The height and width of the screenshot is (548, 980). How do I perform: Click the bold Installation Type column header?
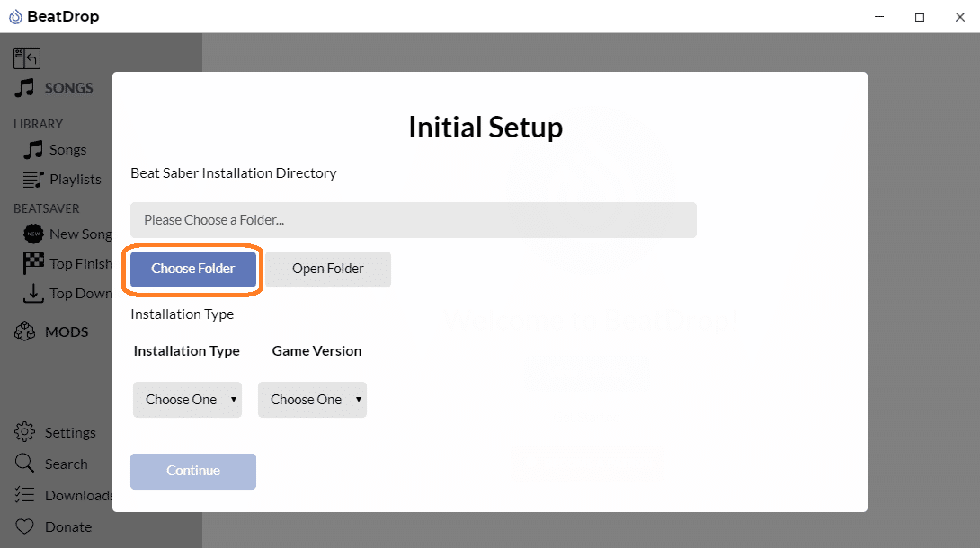(187, 351)
